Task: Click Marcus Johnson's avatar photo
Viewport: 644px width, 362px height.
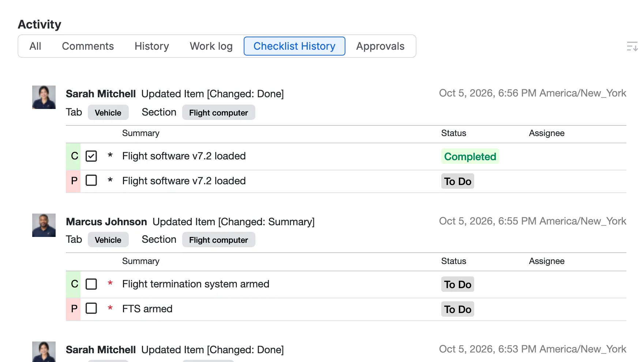Action: 44,225
